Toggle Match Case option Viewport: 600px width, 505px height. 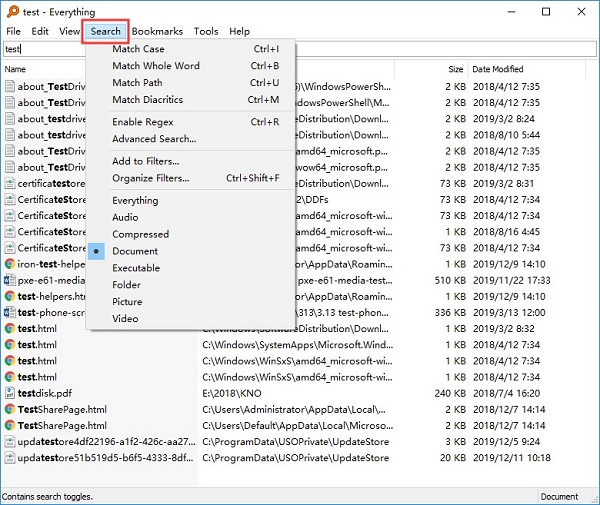(x=191, y=49)
